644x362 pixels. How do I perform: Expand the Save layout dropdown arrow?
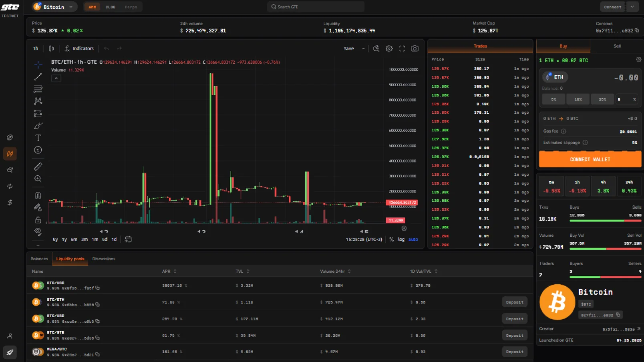point(363,48)
